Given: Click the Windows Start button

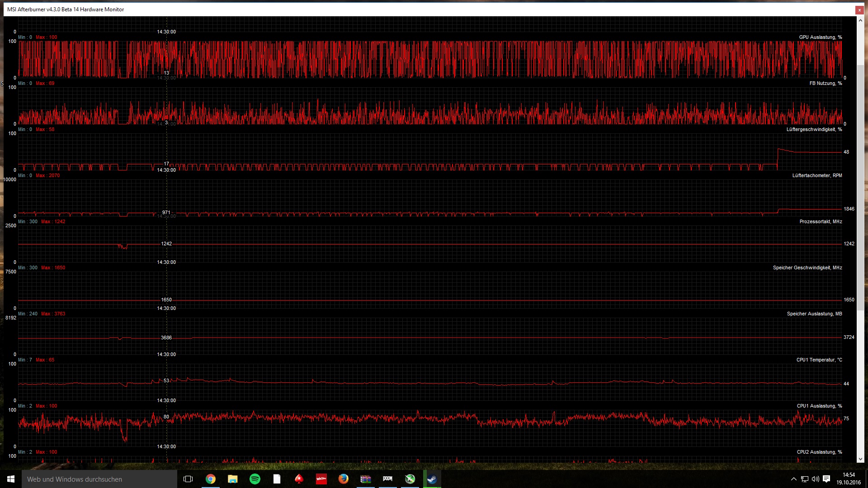Looking at the screenshot, I should point(11,479).
